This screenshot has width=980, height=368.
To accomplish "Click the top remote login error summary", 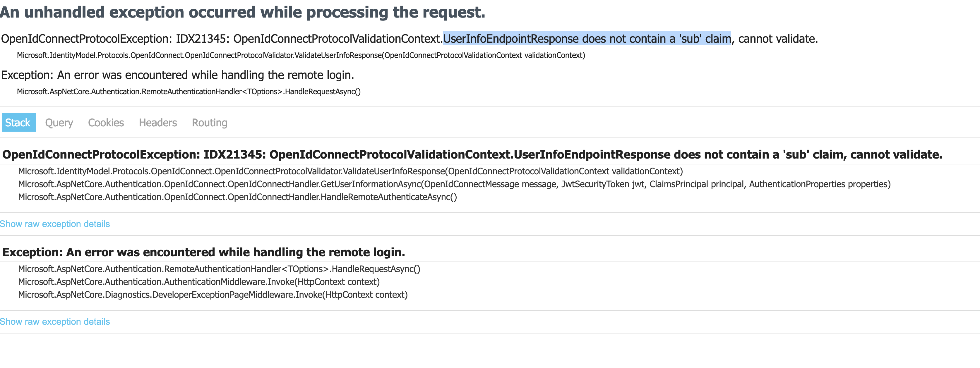I will pos(178,75).
